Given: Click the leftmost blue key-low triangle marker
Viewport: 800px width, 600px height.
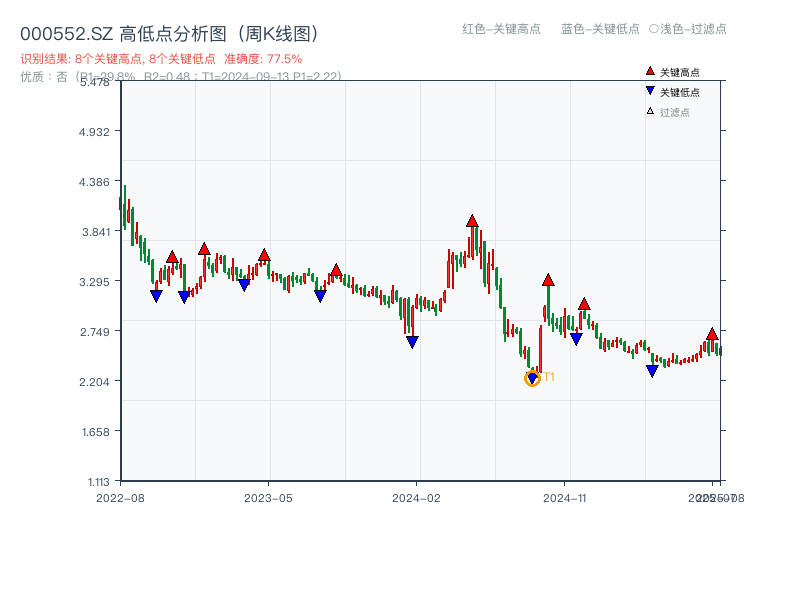Looking at the screenshot, I should (156, 296).
